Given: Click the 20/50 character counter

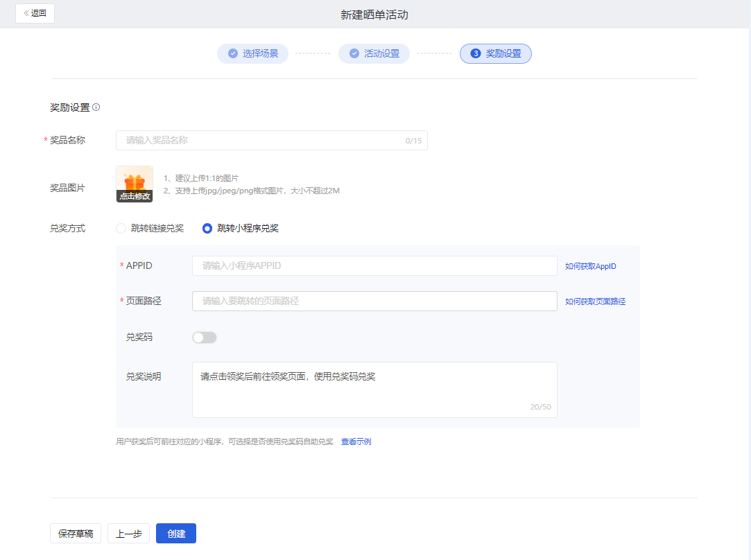Looking at the screenshot, I should [x=540, y=407].
